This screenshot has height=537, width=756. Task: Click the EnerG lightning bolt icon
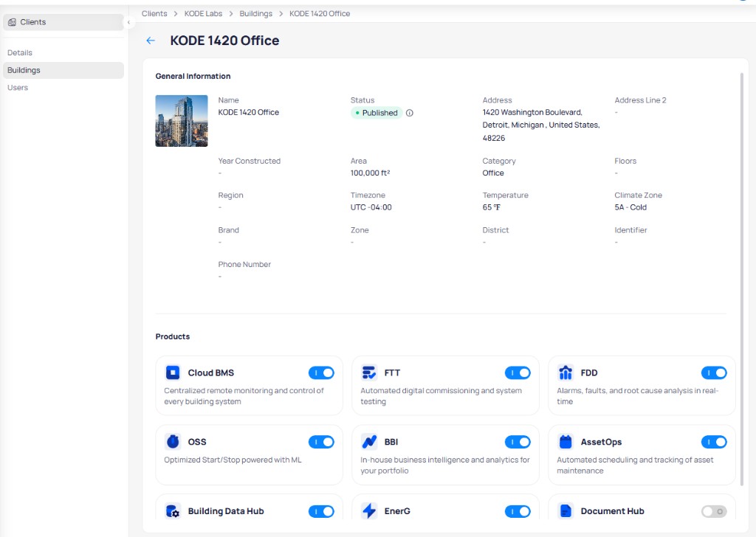pyautogui.click(x=369, y=511)
